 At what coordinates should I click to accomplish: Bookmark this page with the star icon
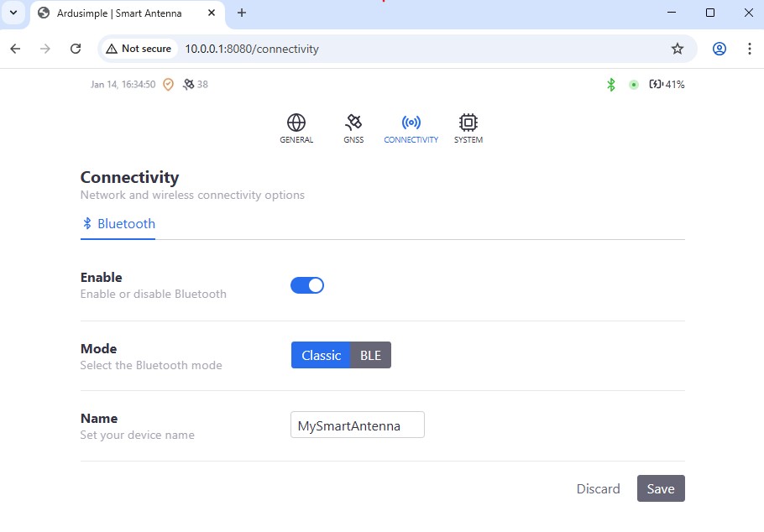[678, 49]
